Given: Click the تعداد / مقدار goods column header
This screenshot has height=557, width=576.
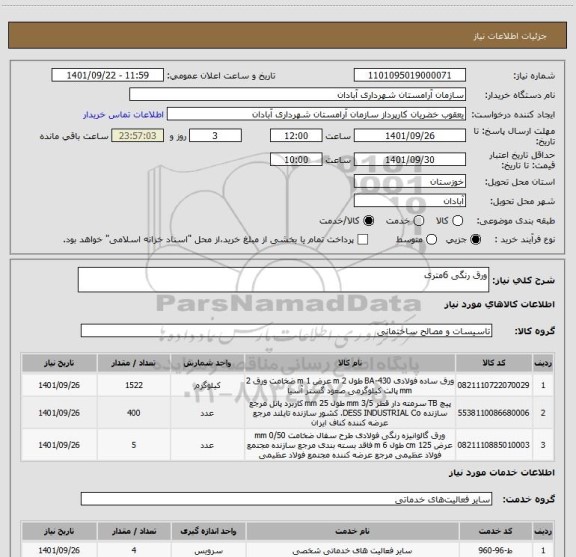Looking at the screenshot, I should point(134,363).
